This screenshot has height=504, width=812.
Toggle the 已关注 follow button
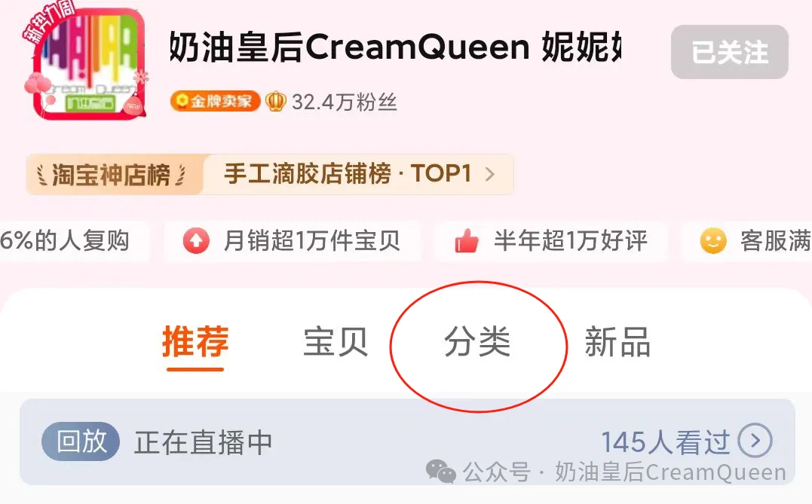(x=730, y=52)
